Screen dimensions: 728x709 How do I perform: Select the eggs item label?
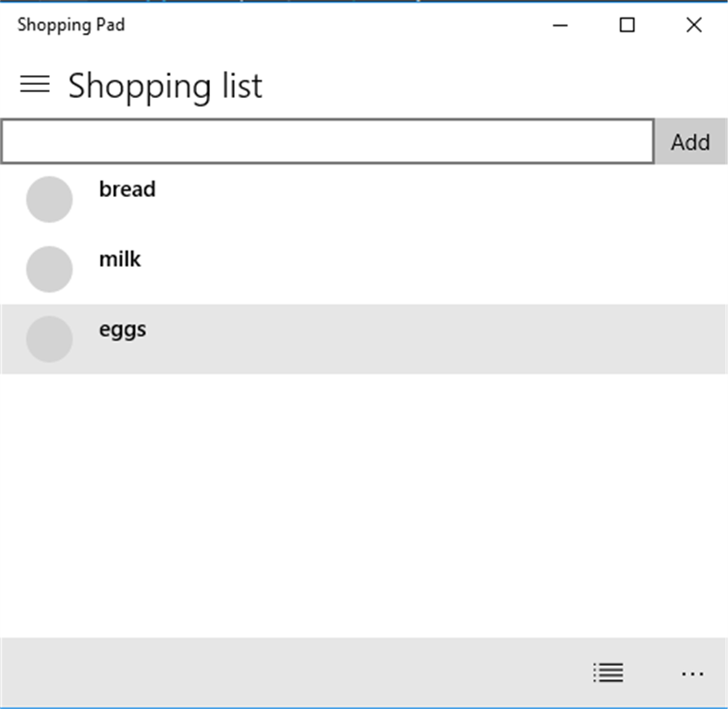pos(122,329)
